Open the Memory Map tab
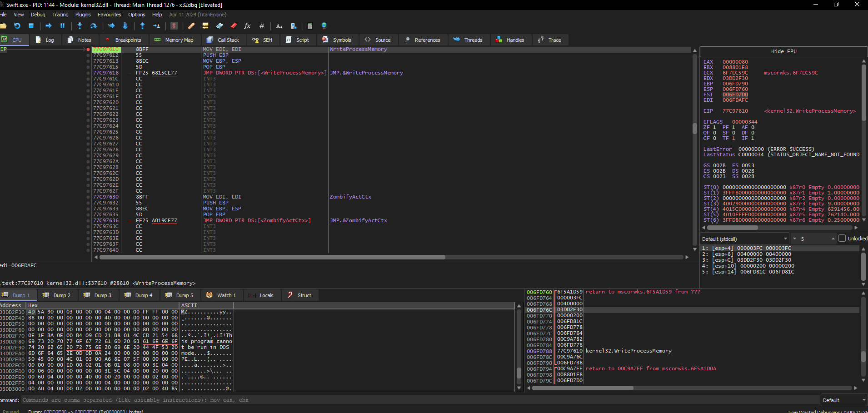The image size is (868, 413). coord(174,40)
